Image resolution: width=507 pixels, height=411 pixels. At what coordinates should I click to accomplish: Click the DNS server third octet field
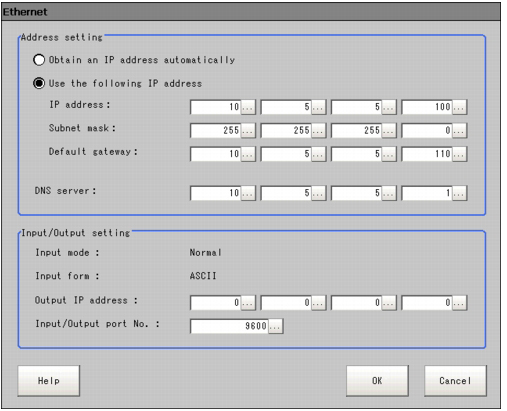(x=356, y=193)
